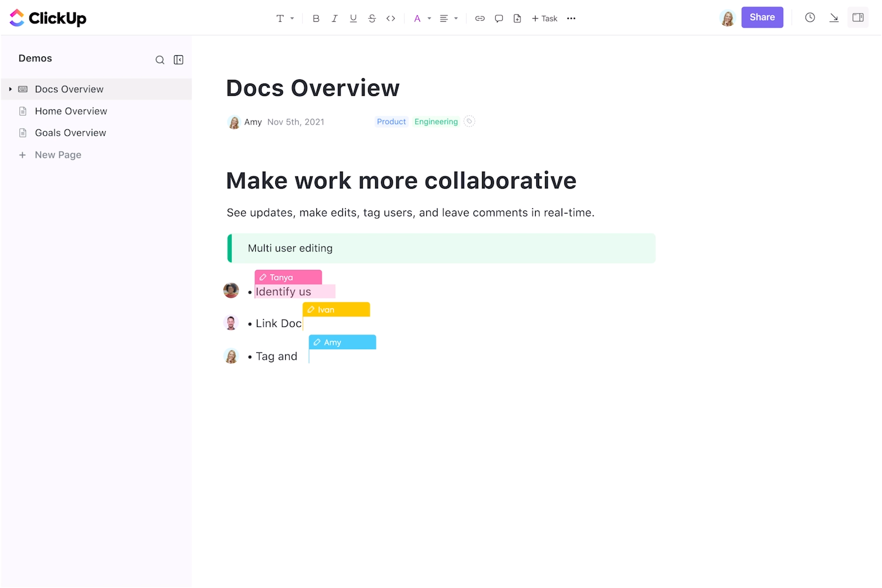
Task: Add a tag using the tag icon
Action: pyautogui.click(x=469, y=122)
